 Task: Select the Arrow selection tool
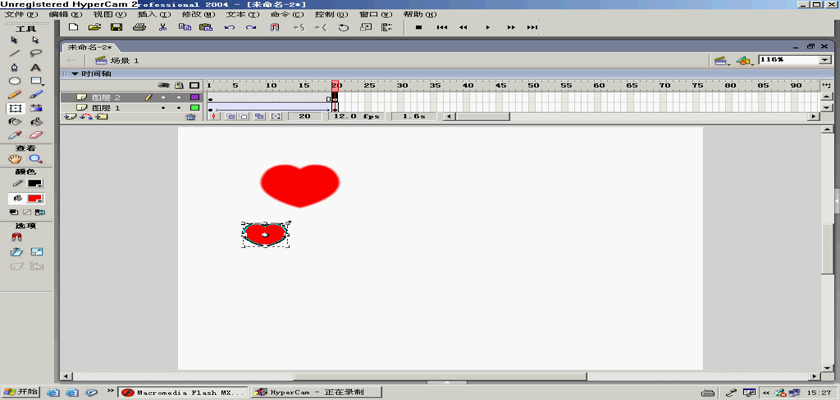(14, 40)
